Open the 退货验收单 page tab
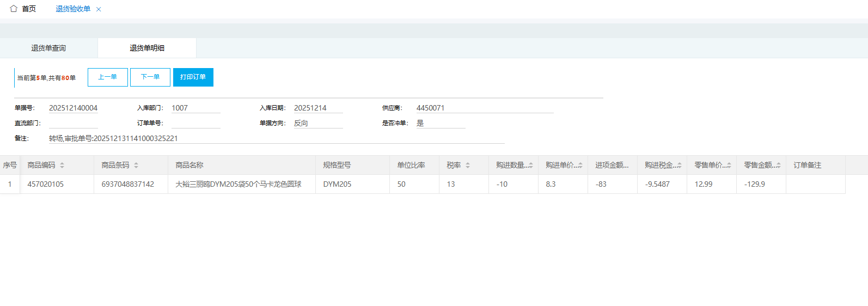This screenshot has height=306, width=868. [x=73, y=9]
